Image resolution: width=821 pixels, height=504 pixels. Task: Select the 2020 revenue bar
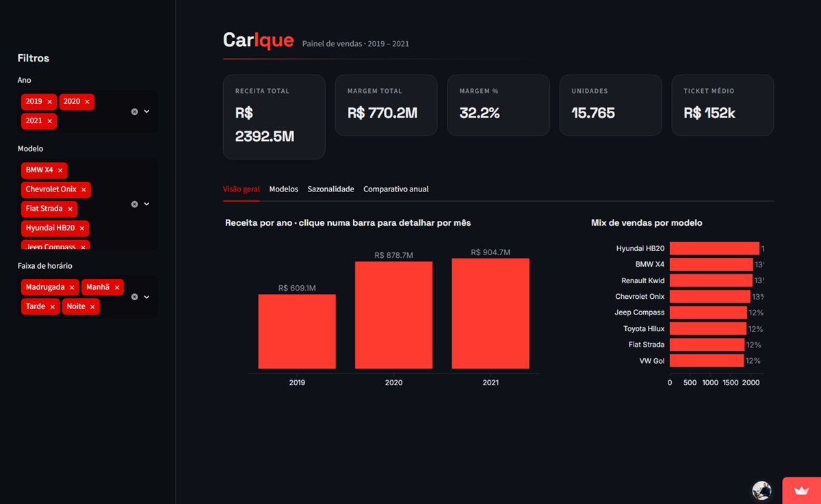[x=393, y=315]
